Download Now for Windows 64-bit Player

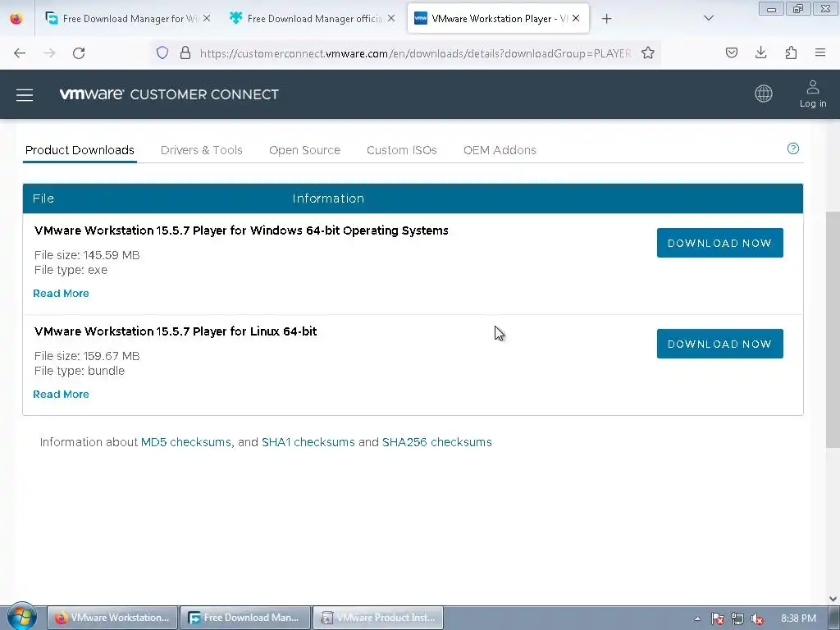tap(720, 243)
